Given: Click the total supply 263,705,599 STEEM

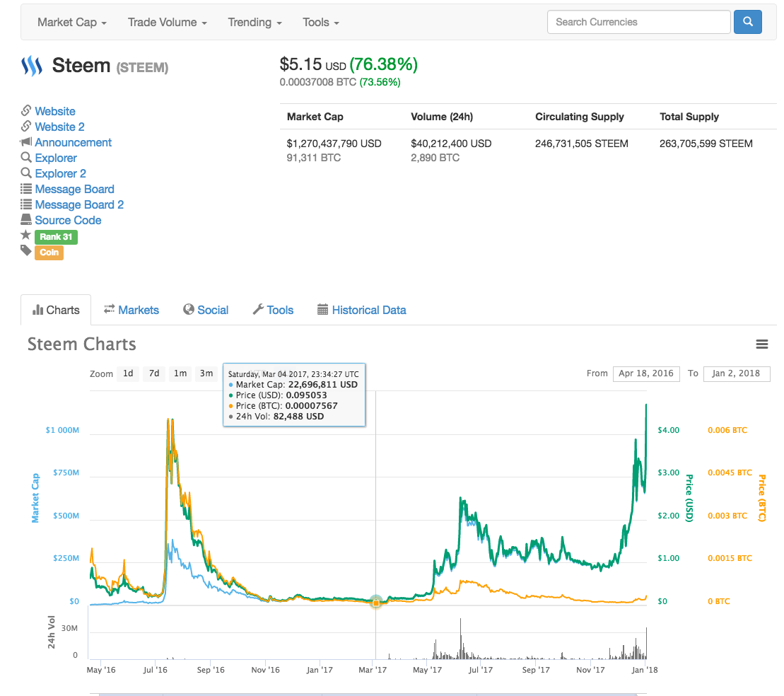Looking at the screenshot, I should [x=706, y=144].
